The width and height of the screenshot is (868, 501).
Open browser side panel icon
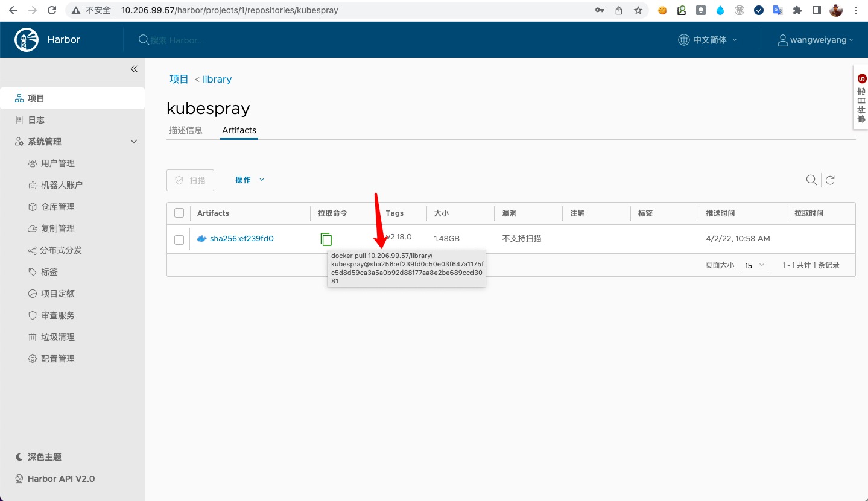coord(817,10)
